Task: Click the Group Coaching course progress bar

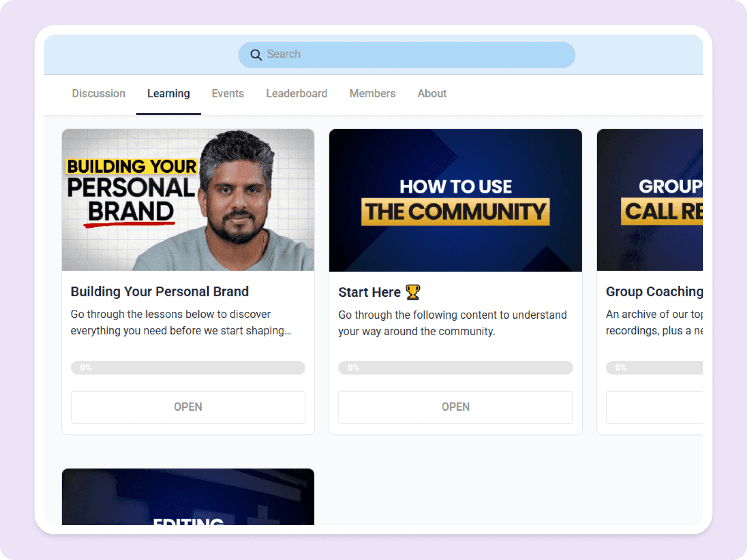Action: click(x=655, y=368)
